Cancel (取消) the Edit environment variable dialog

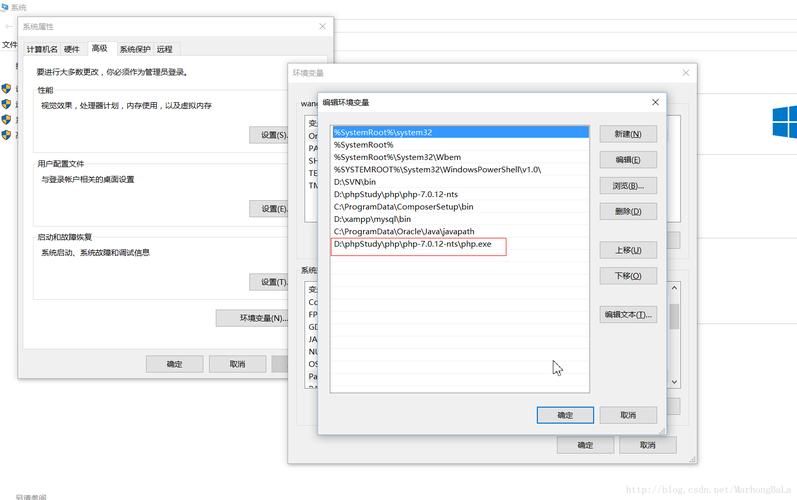tap(628, 415)
